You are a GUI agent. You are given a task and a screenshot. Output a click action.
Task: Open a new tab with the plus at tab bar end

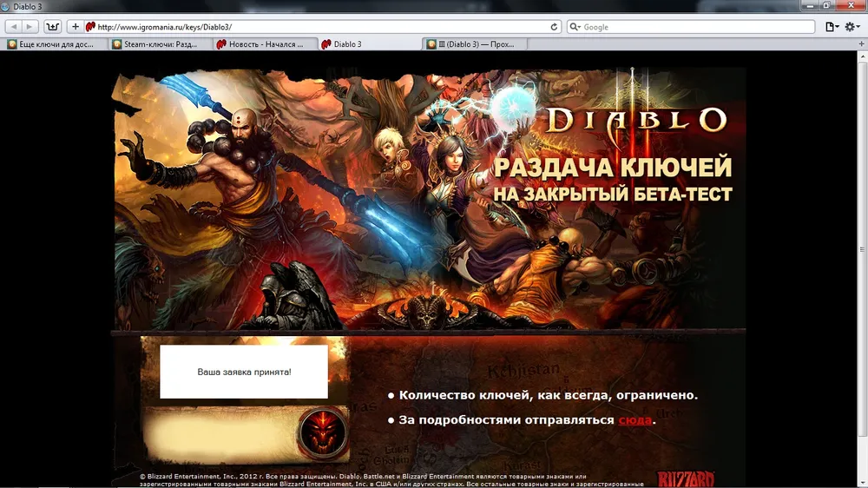coord(861,44)
